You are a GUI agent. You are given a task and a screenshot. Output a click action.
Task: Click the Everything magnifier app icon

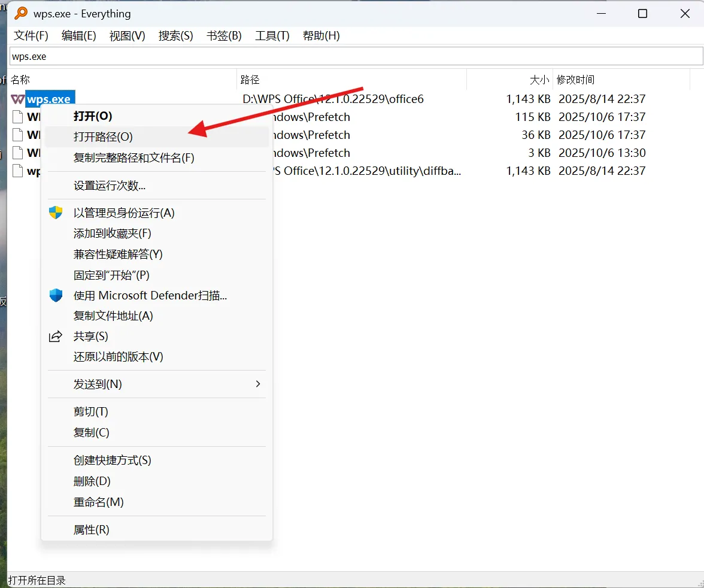click(x=20, y=14)
